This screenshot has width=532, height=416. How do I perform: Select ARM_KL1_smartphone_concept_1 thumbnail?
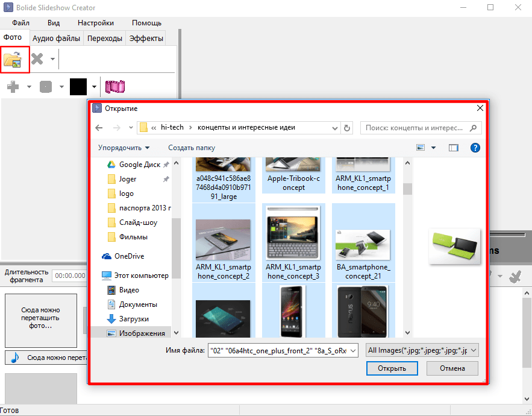[363, 175]
